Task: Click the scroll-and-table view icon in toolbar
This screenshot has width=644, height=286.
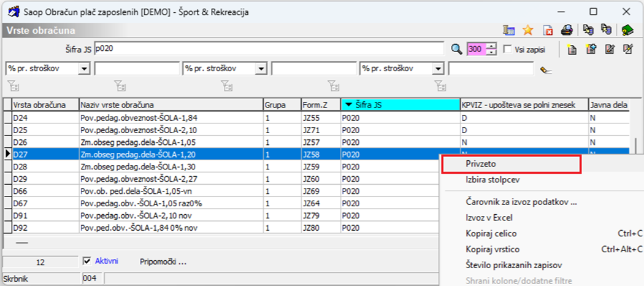Action: click(509, 31)
